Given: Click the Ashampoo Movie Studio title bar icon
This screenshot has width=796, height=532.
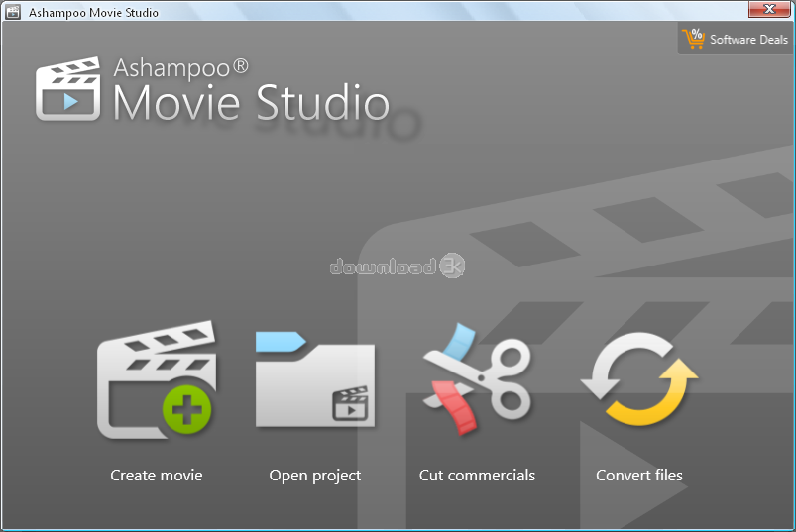Looking at the screenshot, I should (x=12, y=12).
